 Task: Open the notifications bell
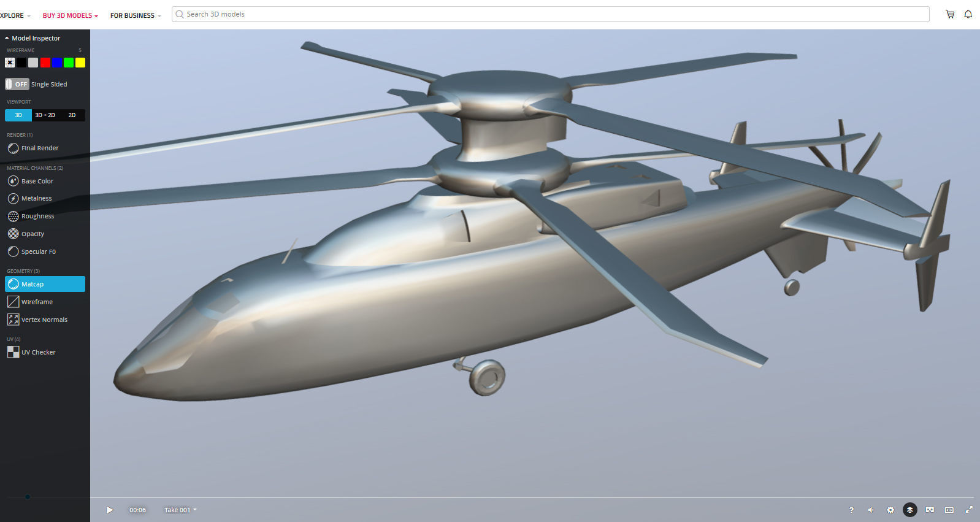coord(968,14)
